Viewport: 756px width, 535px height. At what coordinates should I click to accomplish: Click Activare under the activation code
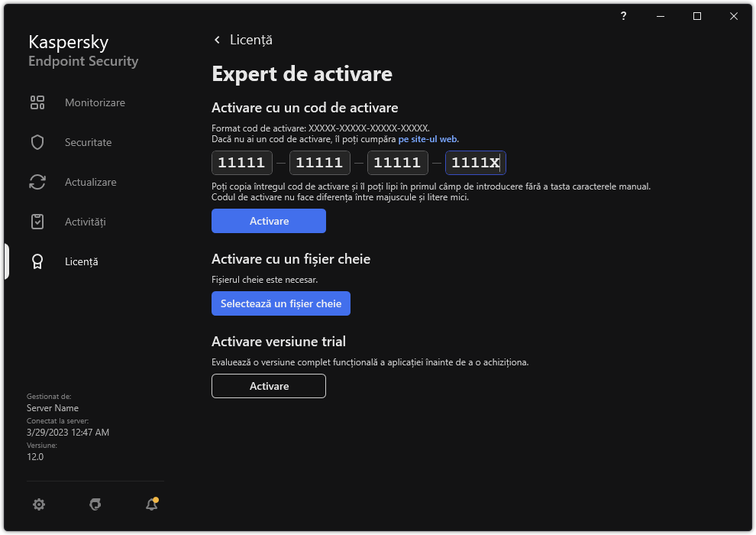268,221
